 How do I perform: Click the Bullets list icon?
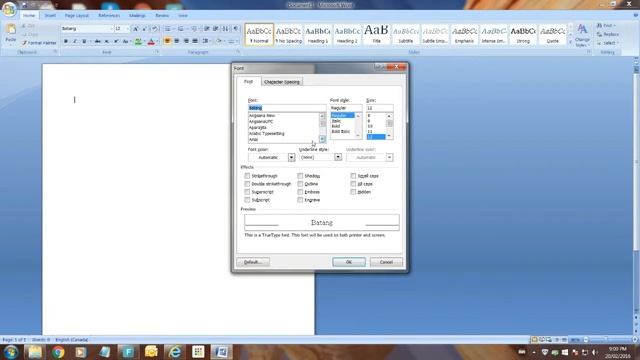click(167, 29)
